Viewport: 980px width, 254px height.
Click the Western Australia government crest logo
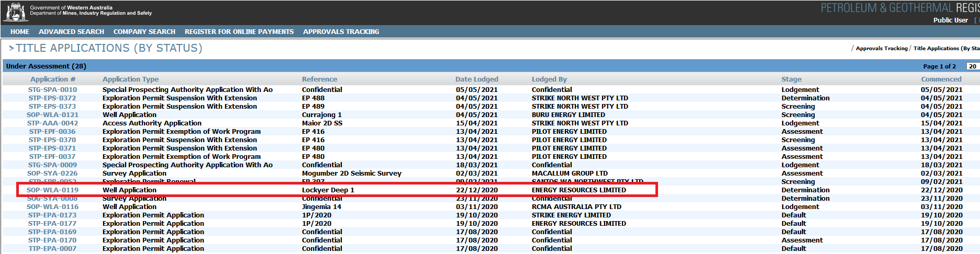pos(15,12)
